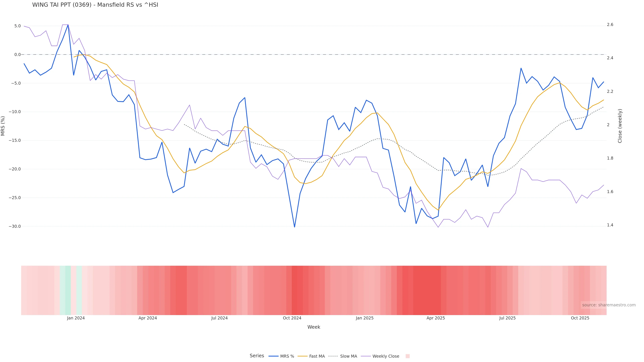Click the dashed Slow MA line icon

pos(333,356)
